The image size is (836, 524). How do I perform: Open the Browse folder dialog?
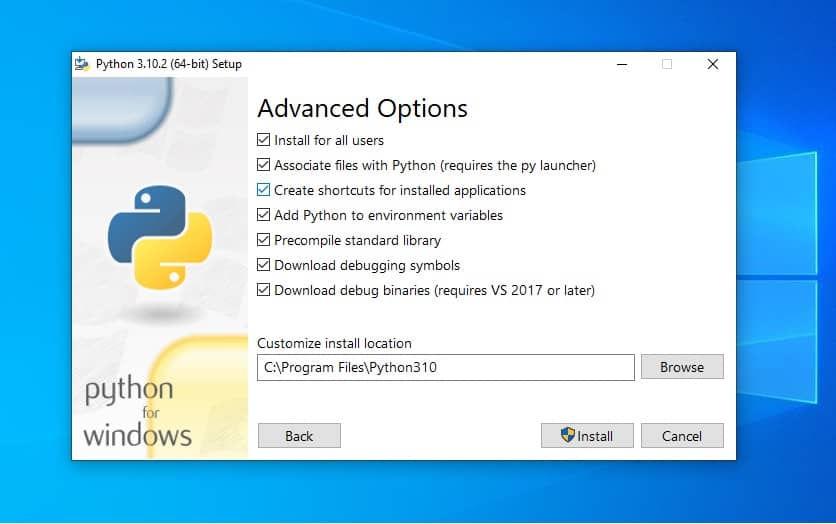(x=682, y=367)
